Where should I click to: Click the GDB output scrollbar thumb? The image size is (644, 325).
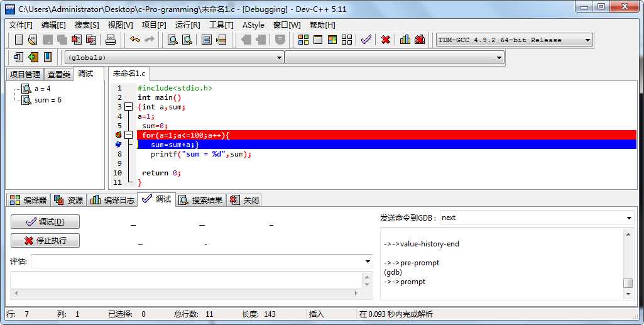tap(628, 283)
